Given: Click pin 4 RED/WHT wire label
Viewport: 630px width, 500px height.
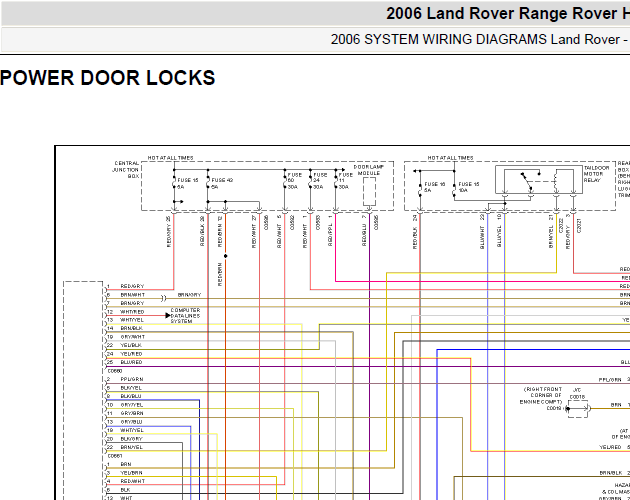Looking at the screenshot, I should tap(133, 481).
